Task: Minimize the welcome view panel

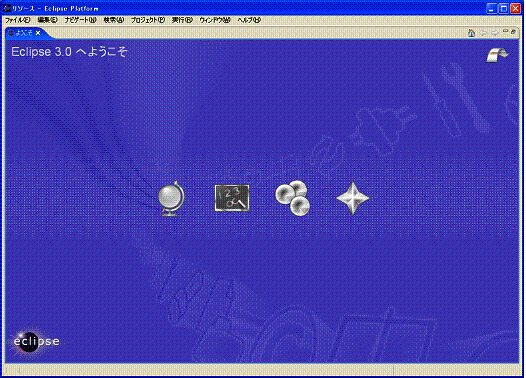Action: pos(506,31)
